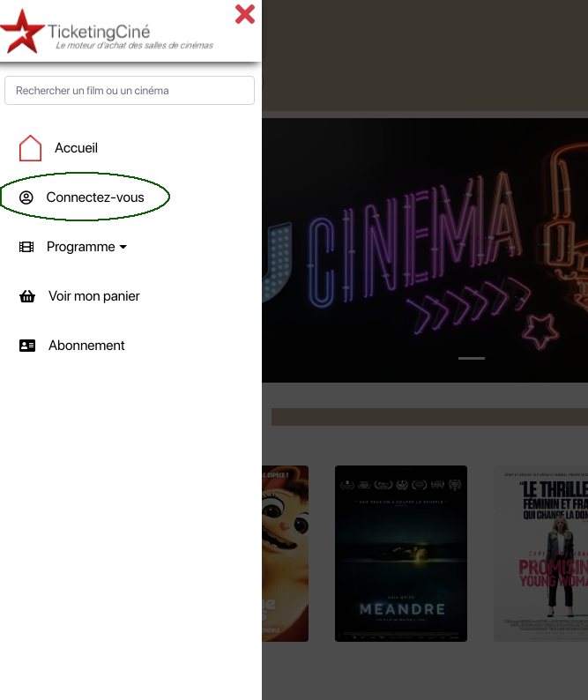The width and height of the screenshot is (588, 700).
Task: Open the Abonnement menu entry
Action: pyautogui.click(x=86, y=346)
